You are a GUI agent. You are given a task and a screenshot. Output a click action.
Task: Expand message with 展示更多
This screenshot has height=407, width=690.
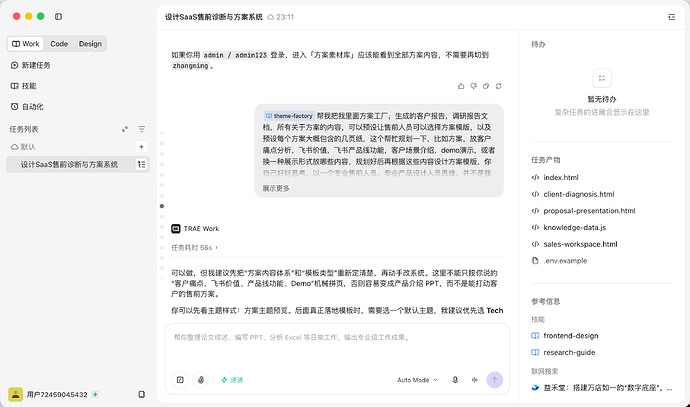(x=276, y=188)
